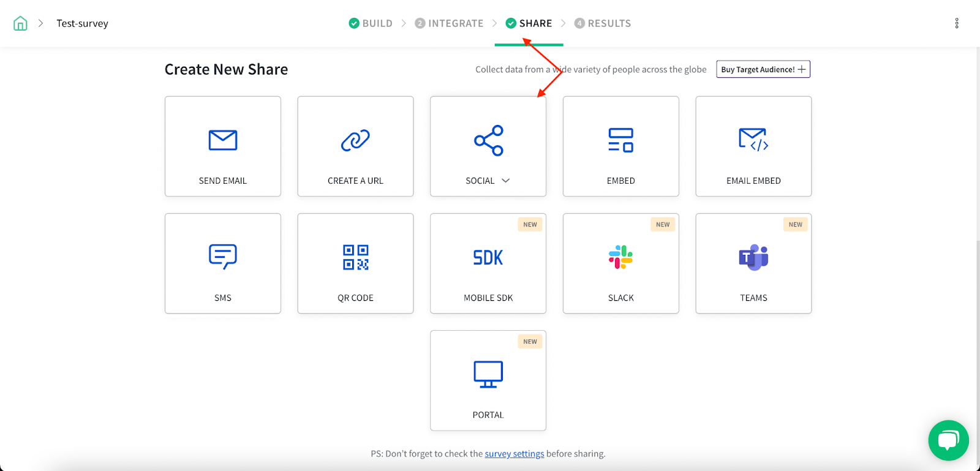Click the SOCIAL card label
980x471 pixels.
click(480, 181)
